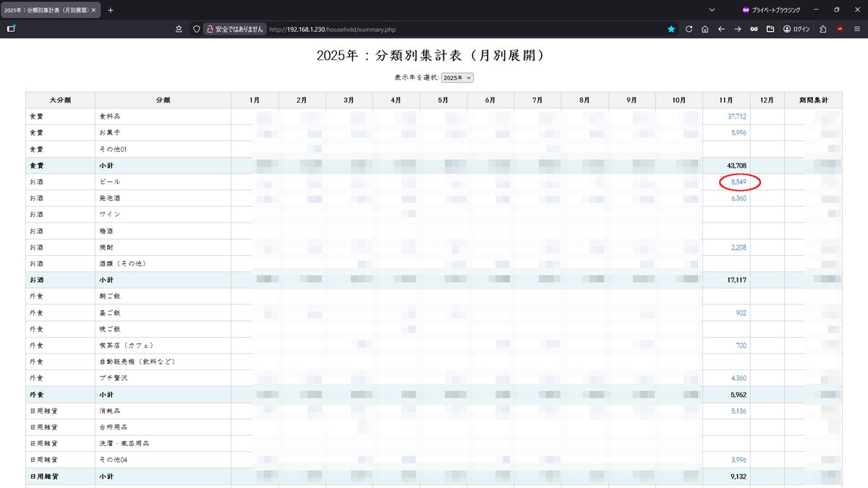Open the 8,549 ビール November link
The height and width of the screenshot is (488, 868).
739,182
